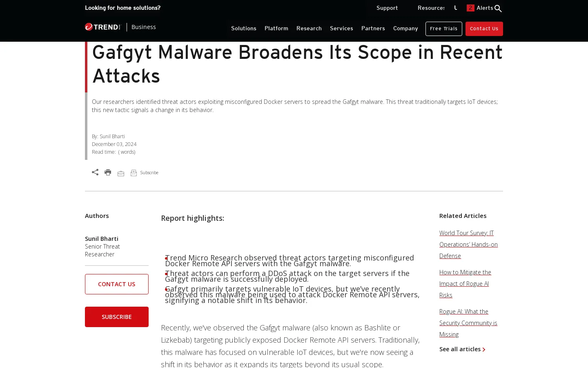Open the Partners menu

point(373,29)
